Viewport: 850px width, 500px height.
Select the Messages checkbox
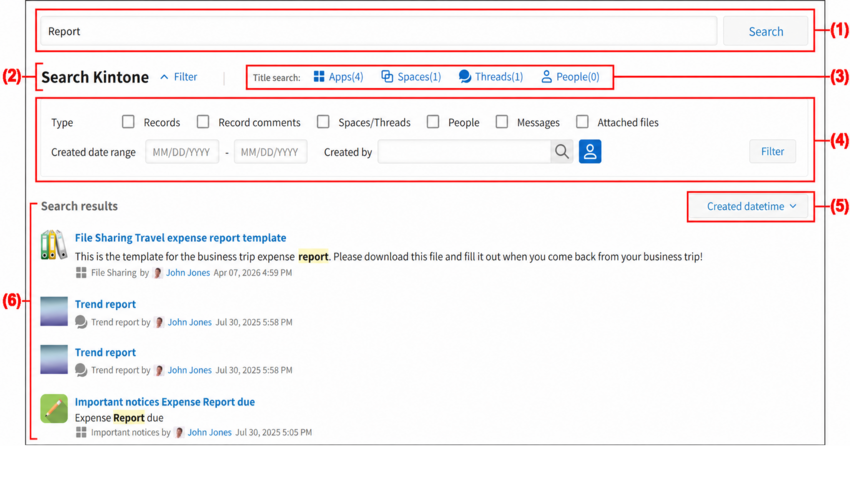point(501,121)
